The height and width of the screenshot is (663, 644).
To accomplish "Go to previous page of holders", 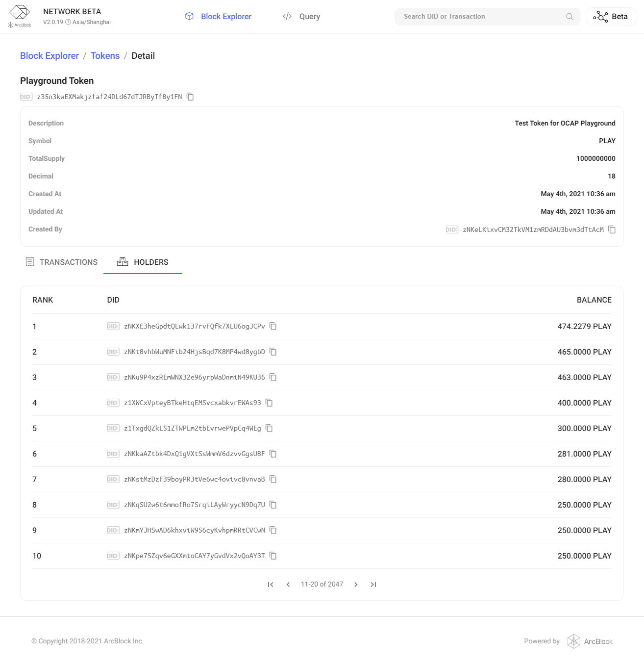I will (288, 585).
